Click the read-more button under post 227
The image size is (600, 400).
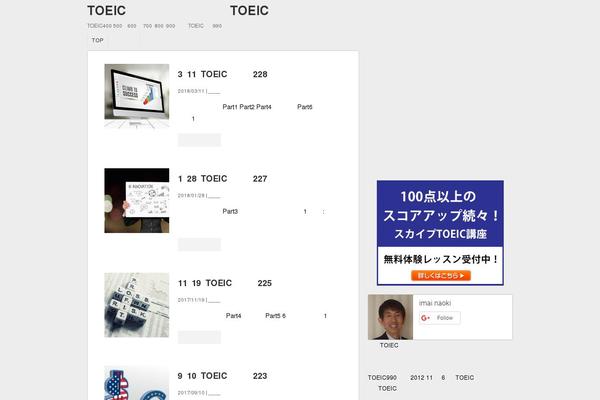[199, 245]
